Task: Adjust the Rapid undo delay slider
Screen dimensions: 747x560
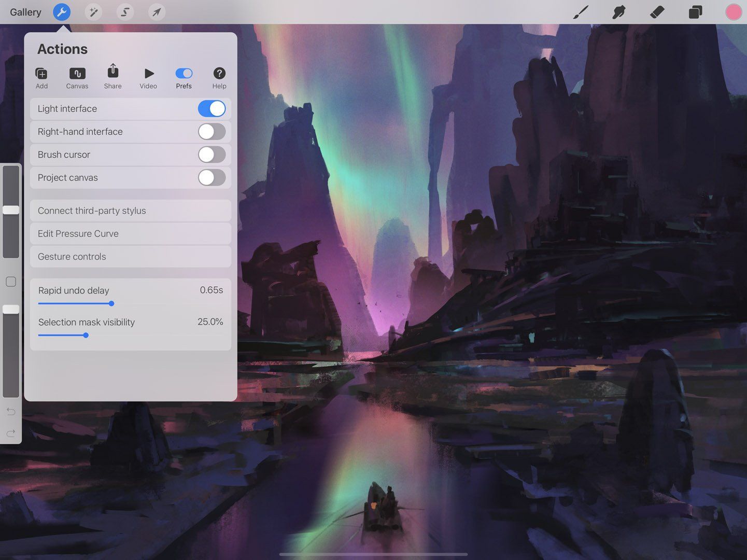Action: pos(111,303)
